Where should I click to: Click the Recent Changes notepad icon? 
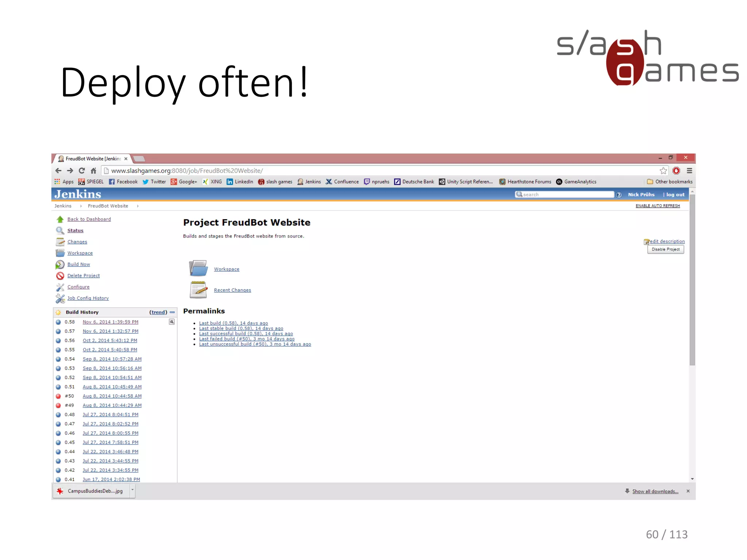(x=198, y=289)
